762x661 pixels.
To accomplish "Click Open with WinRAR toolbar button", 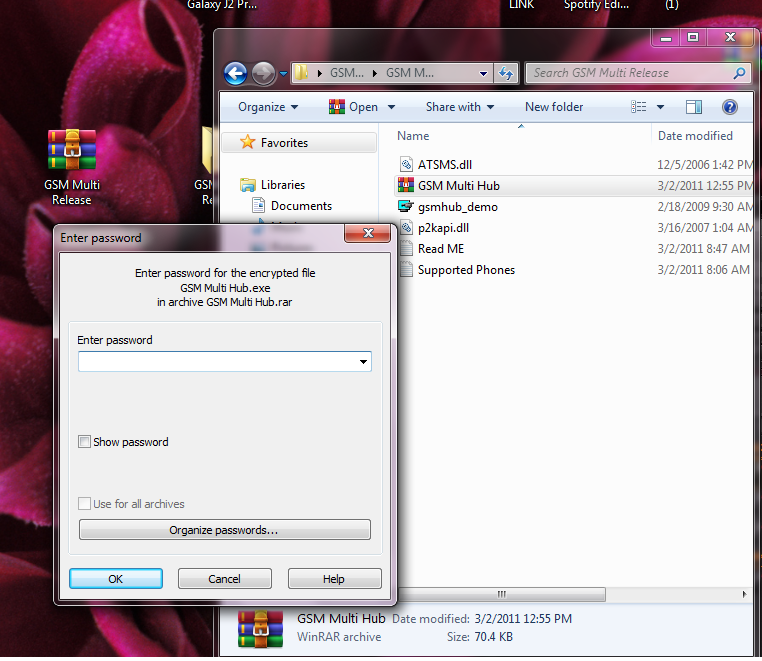I will pos(353,107).
